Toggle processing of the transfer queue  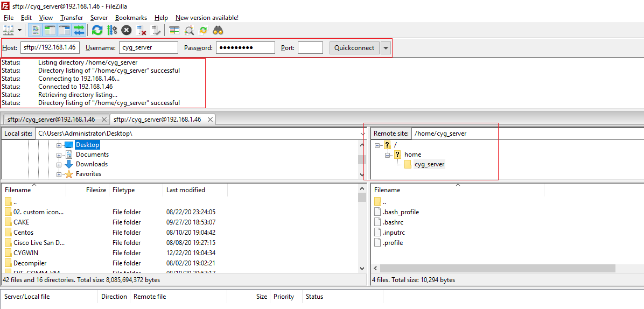pos(111,30)
